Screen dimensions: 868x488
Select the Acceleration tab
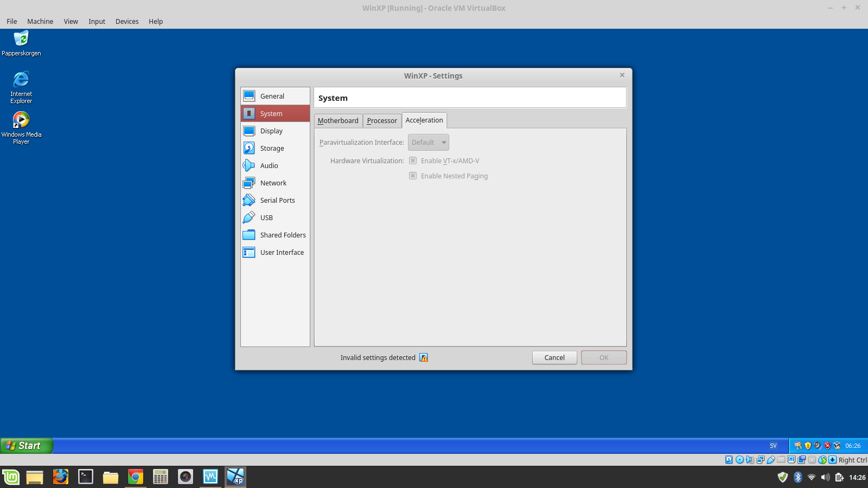click(424, 120)
